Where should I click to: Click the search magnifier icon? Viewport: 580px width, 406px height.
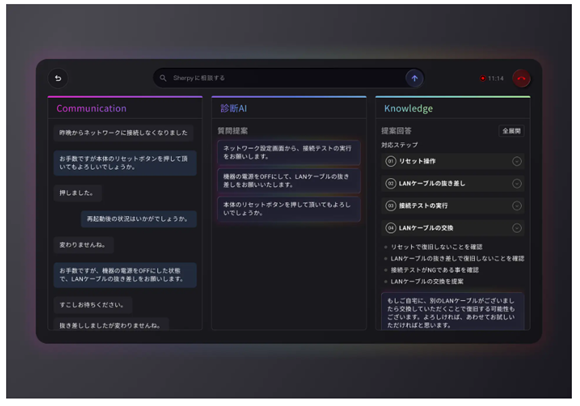163,78
